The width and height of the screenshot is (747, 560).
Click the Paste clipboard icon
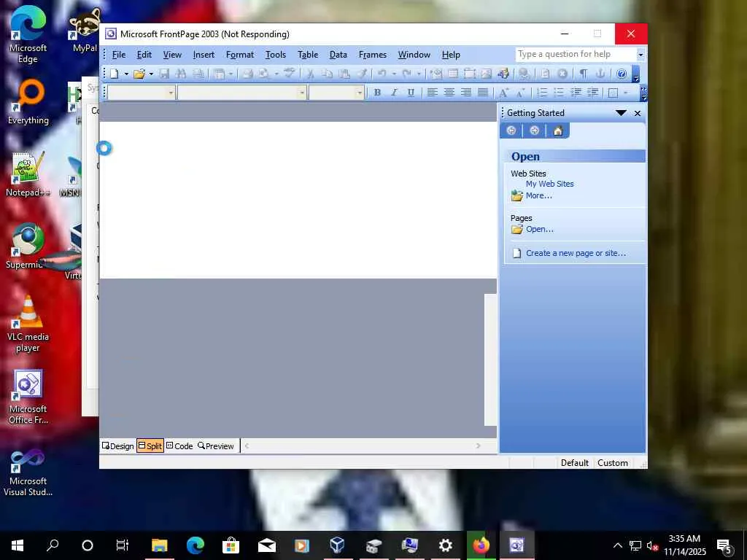click(x=344, y=74)
